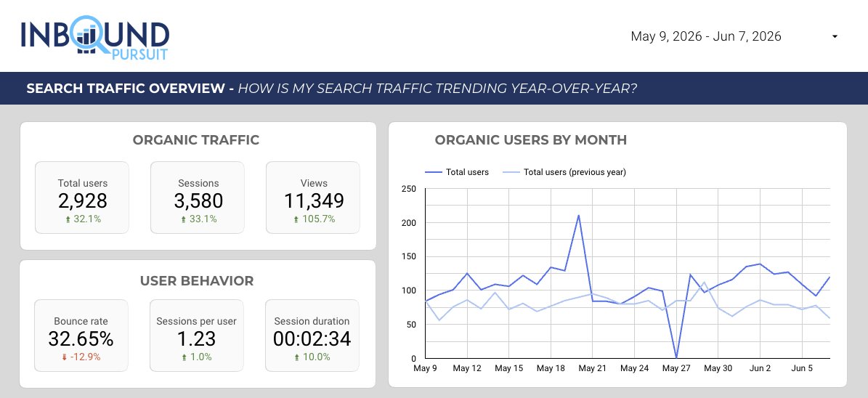Click the green up arrow beside 32.1%
Viewport: 868px width, 398px height.
click(68, 219)
